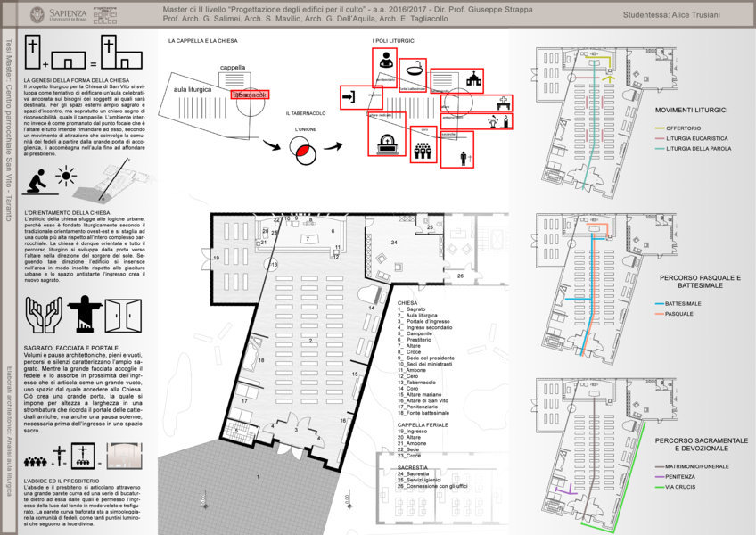Click the orange Pasquale legend line
Screen dimensions: 756x535
click(x=659, y=314)
